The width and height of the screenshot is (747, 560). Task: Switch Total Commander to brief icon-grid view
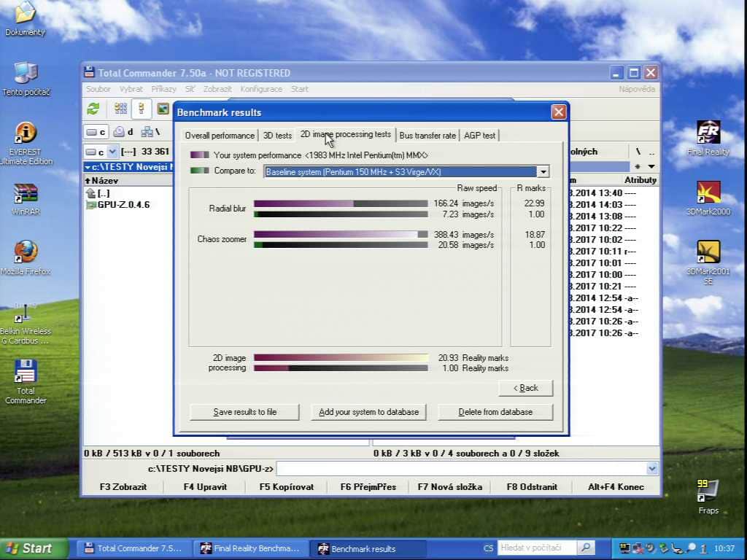[121, 109]
